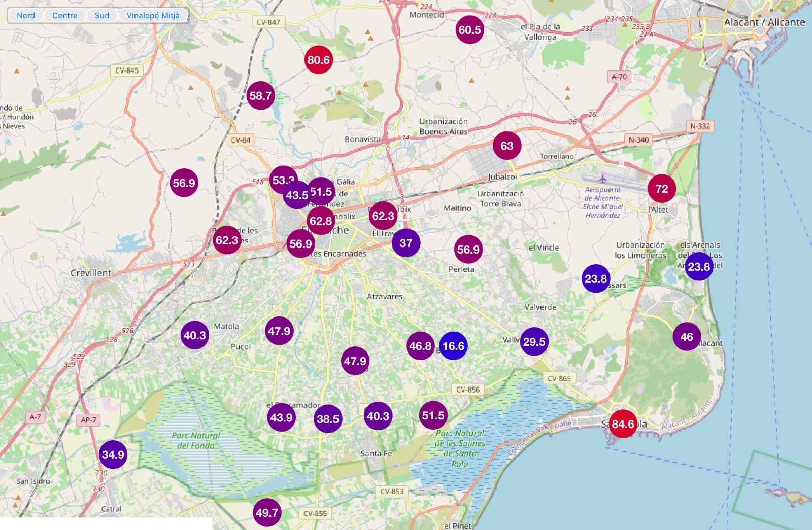Click the 34.9 marker near San Isidro
The height and width of the screenshot is (530, 812).
[113, 454]
